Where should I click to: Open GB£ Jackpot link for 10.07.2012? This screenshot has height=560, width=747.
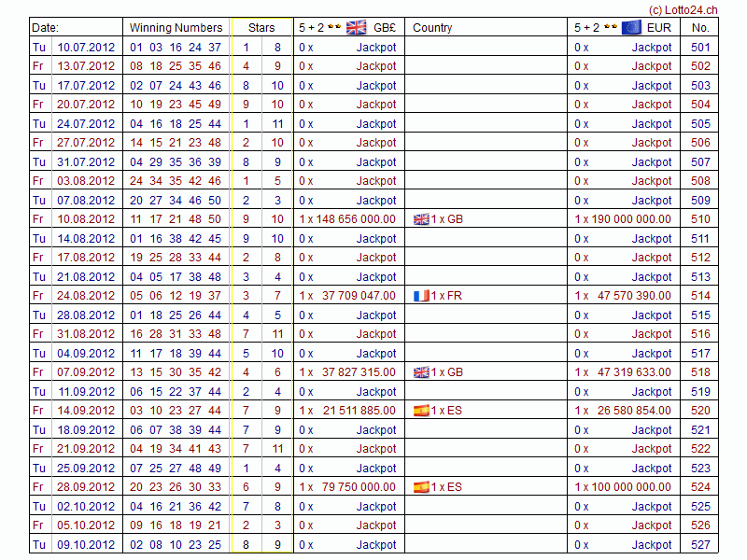[x=376, y=47]
